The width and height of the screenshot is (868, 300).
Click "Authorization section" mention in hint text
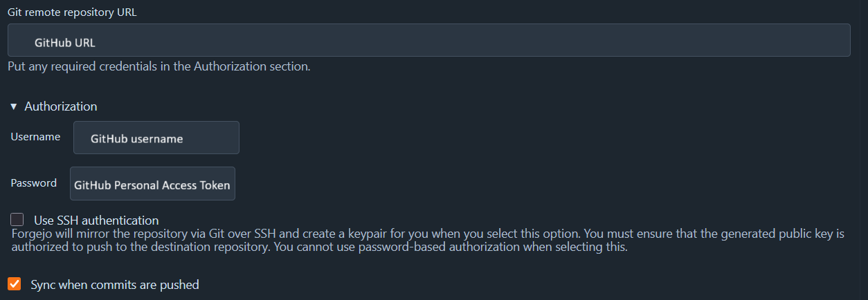coord(251,67)
